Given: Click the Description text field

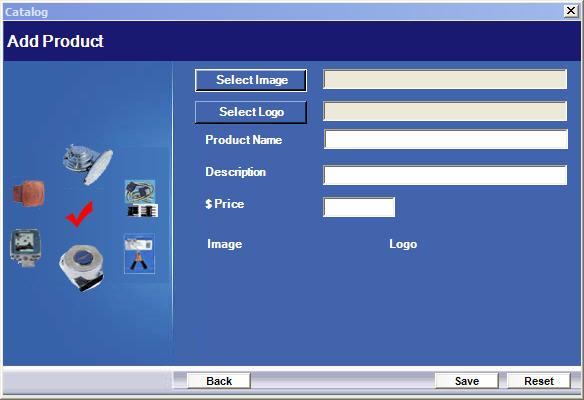Looking at the screenshot, I should [445, 175].
